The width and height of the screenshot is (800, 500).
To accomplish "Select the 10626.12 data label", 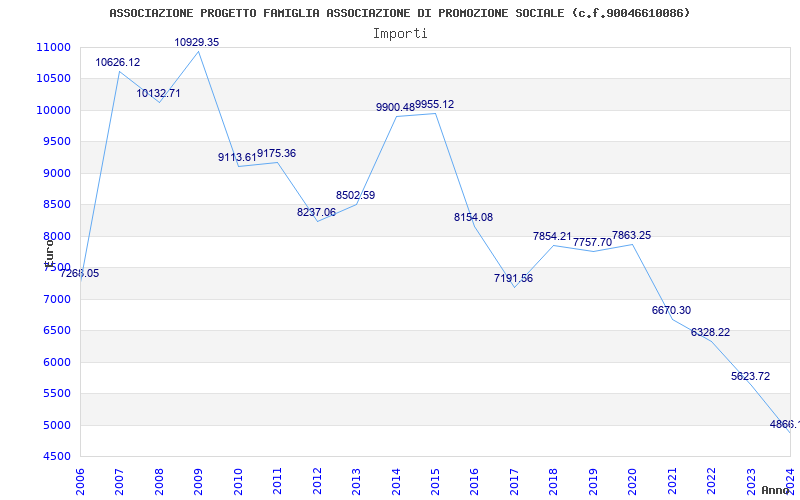I will pos(117,62).
